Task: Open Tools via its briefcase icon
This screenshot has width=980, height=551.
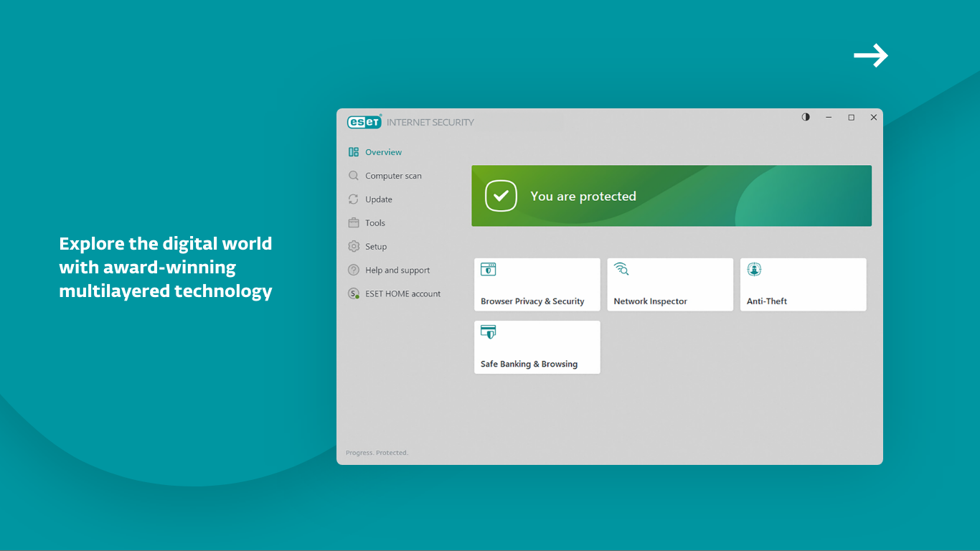Action: pos(353,222)
